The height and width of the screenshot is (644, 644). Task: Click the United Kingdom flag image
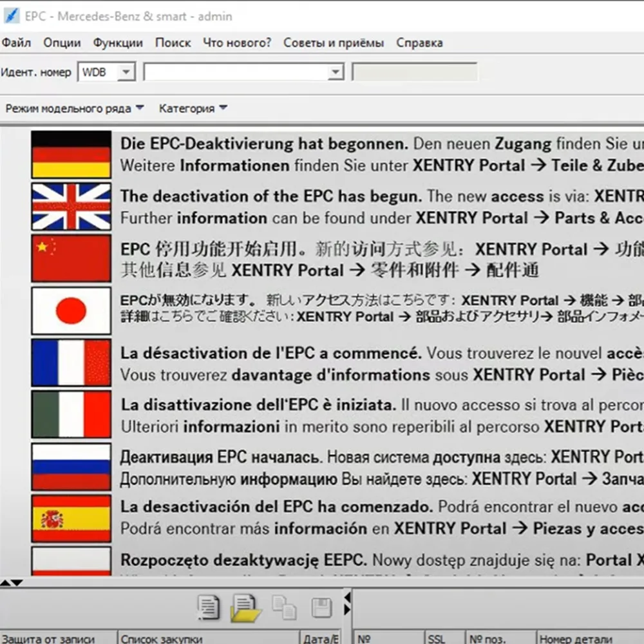pos(71,206)
